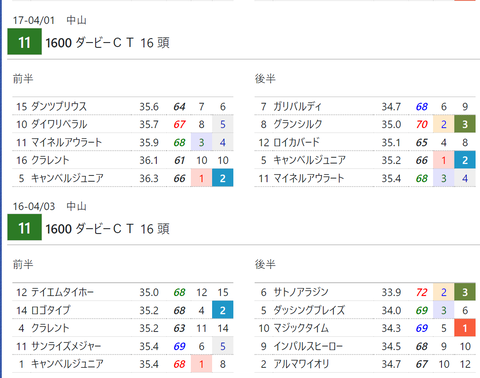Select horse name サトノアラジン

click(301, 292)
